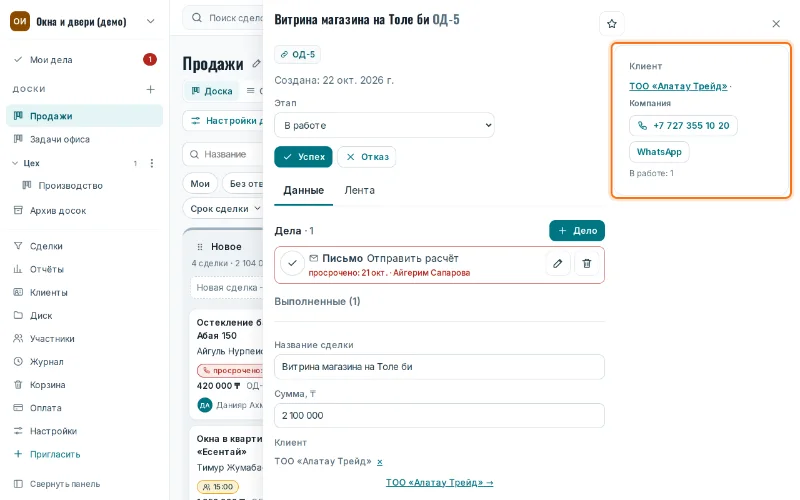Image resolution: width=800 pixels, height=500 pixels.
Task: Click the Новое column drag handle
Action: click(x=199, y=247)
